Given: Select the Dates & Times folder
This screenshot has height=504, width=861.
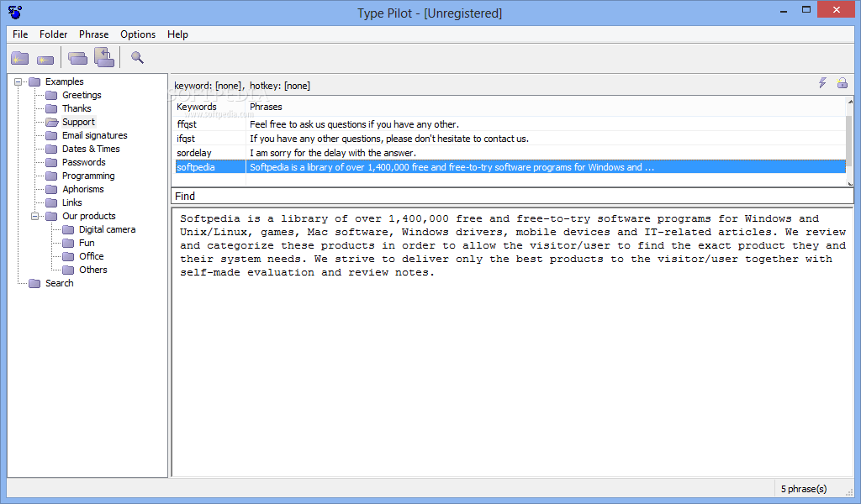Looking at the screenshot, I should coord(91,149).
